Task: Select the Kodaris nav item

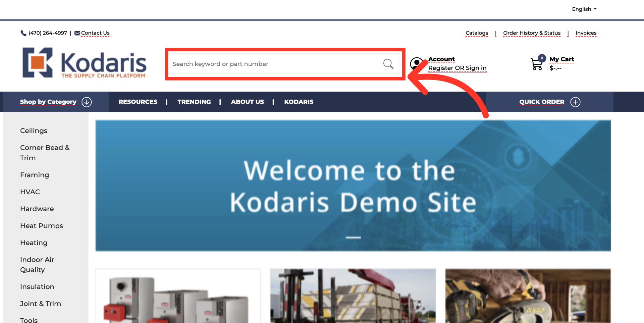Action: [x=299, y=102]
